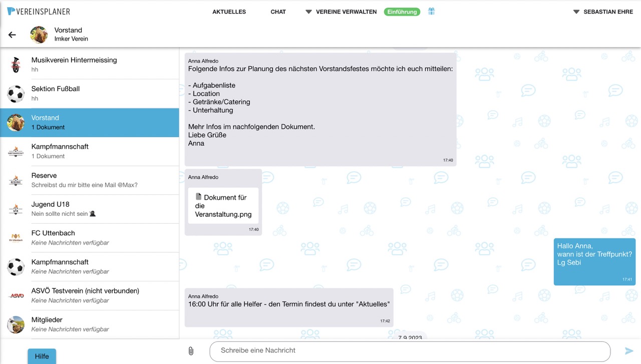641x364 pixels.
Task: Open 'Dokument für die Veranstaltung.png' attachment
Action: point(223,205)
